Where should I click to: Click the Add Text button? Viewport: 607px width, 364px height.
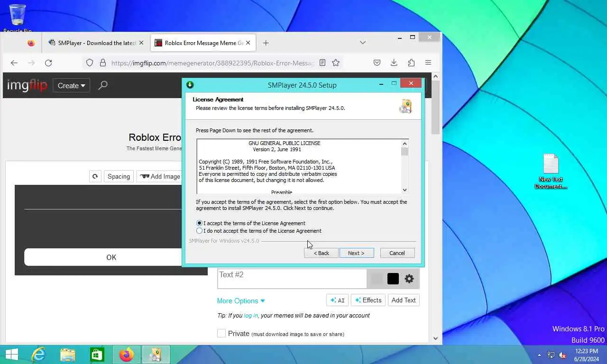tap(404, 300)
